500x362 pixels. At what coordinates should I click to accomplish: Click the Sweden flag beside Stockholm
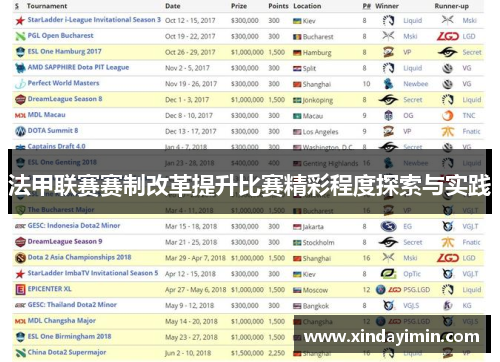(x=297, y=243)
